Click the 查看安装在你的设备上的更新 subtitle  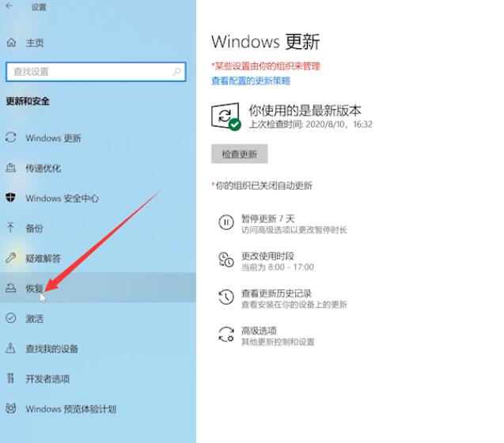[x=294, y=305]
